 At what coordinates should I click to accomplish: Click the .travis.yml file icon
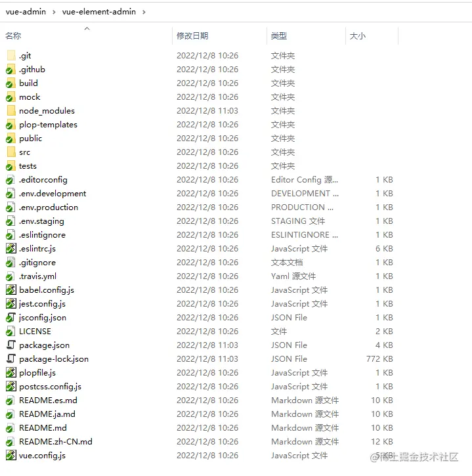click(x=11, y=276)
